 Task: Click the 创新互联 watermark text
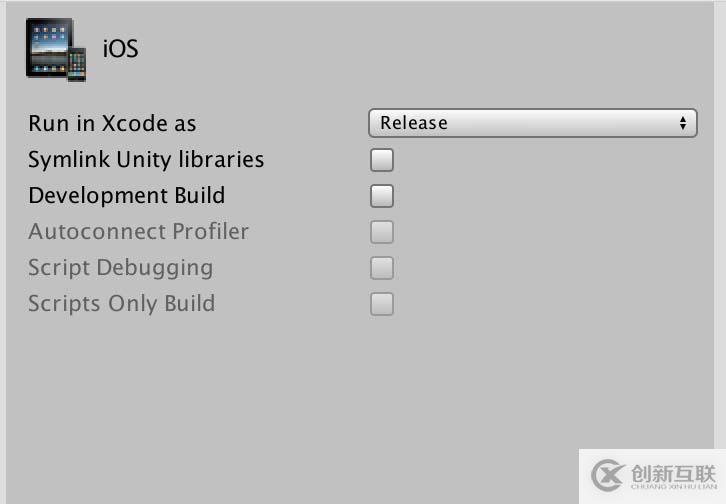(672, 470)
